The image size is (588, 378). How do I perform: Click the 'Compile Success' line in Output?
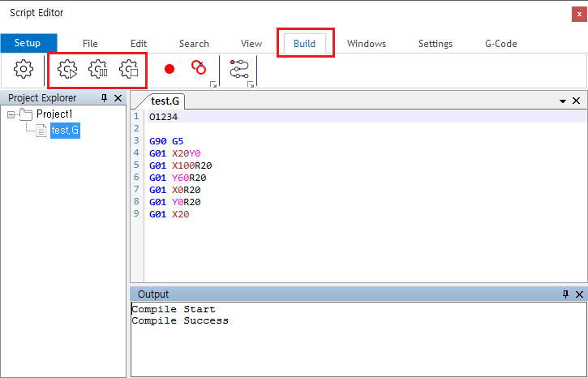(x=180, y=320)
